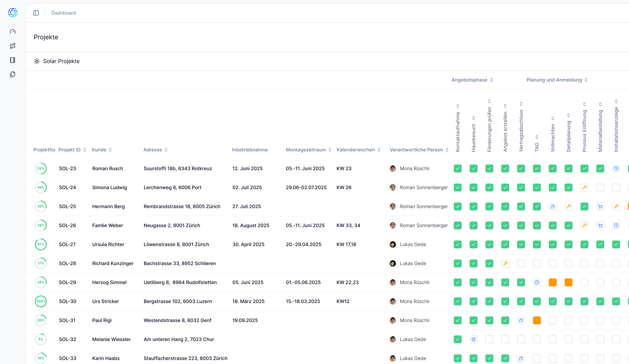629x364 pixels.
Task: Click the bell icon in SOL-32 row
Action: pos(474,339)
